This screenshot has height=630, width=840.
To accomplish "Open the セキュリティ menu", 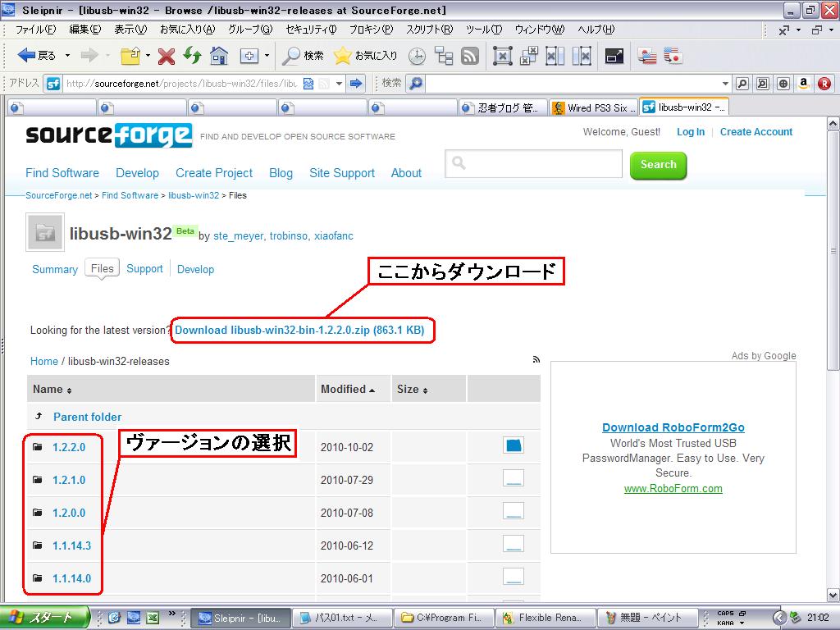I will [311, 30].
